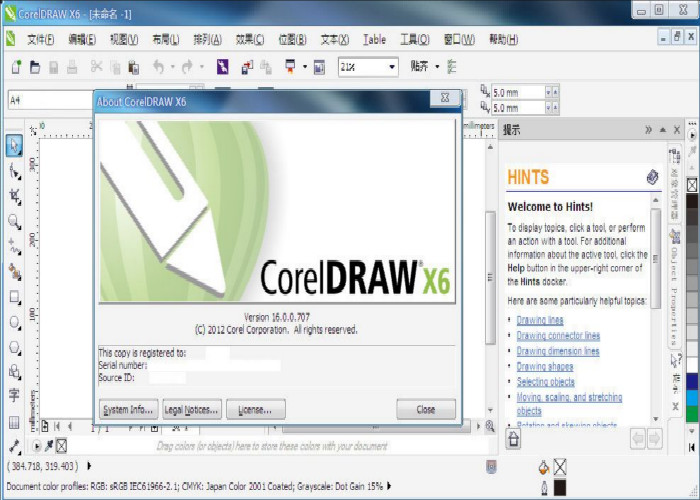This screenshot has width=700, height=500.
Task: Click the Legal Notices... button
Action: 192,409
